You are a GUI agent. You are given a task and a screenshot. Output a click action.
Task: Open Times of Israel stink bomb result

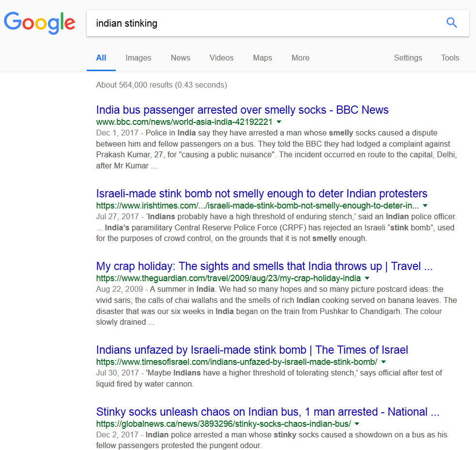pos(252,350)
